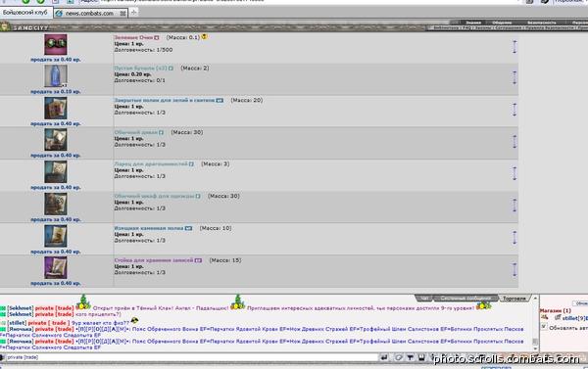Image resolution: width=588 pixels, height=369 pixels.
Task: Switch to the Системные сообщения chat tab
Action: pyautogui.click(x=465, y=299)
